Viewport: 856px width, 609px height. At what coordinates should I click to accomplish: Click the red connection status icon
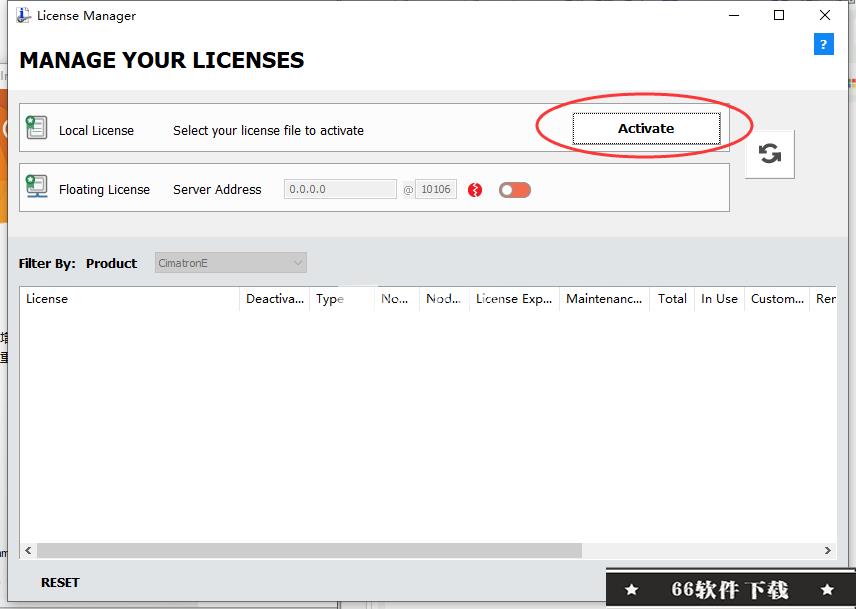pyautogui.click(x=475, y=190)
